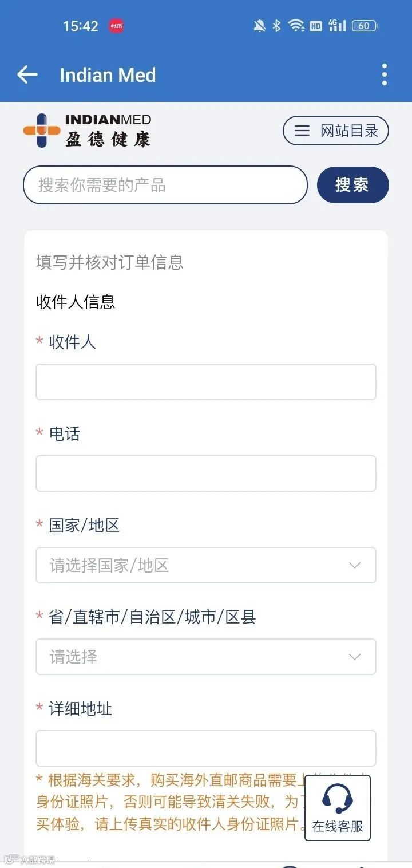Tap the battery indicator icon
This screenshot has width=412, height=868.
[364, 26]
